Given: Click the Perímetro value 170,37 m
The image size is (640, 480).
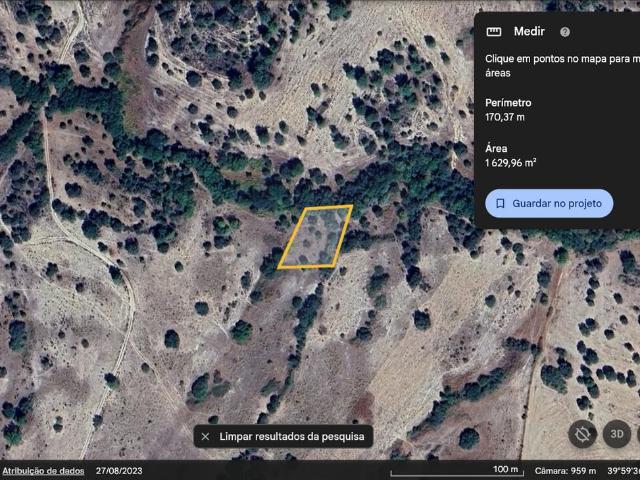Looking at the screenshot, I should click(505, 117).
